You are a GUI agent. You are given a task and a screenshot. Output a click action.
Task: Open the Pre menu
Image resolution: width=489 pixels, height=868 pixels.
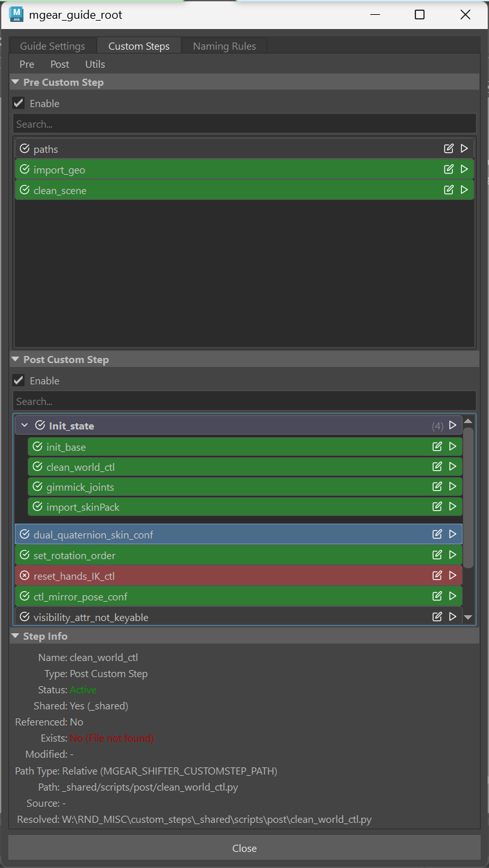27,64
